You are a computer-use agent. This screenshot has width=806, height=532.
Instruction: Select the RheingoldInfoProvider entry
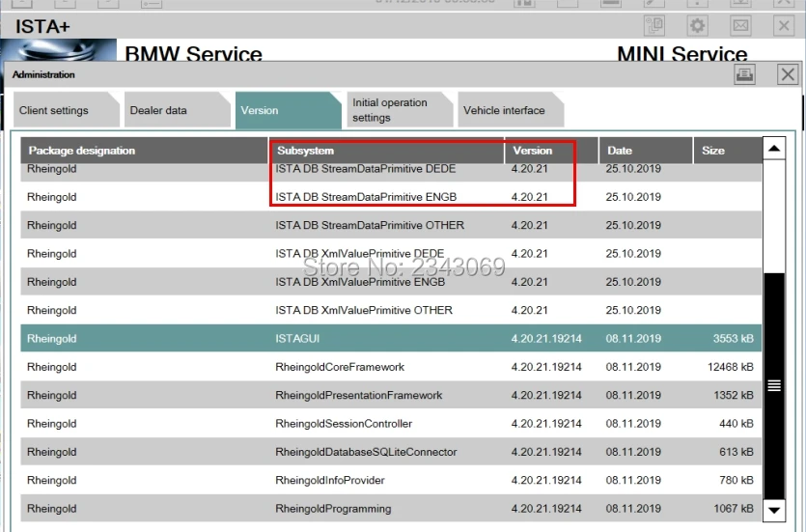[330, 480]
